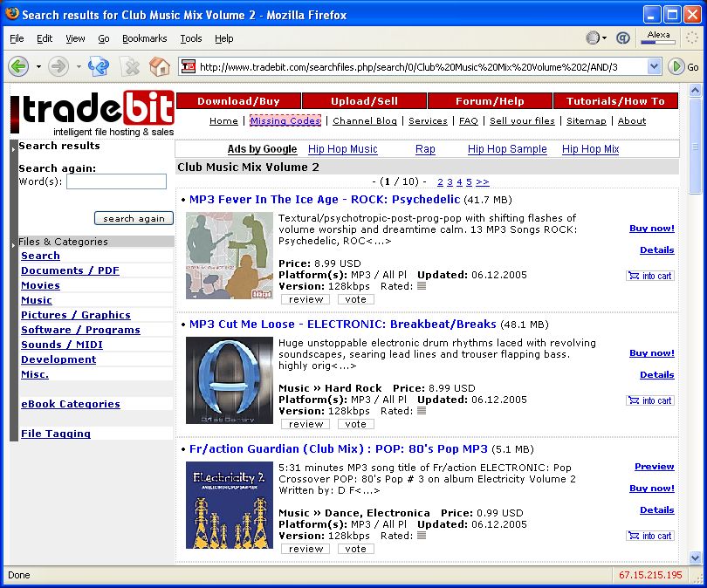707x588 pixels.
Task: Click rating icon for Fever In The Ice Age
Action: pos(422,285)
